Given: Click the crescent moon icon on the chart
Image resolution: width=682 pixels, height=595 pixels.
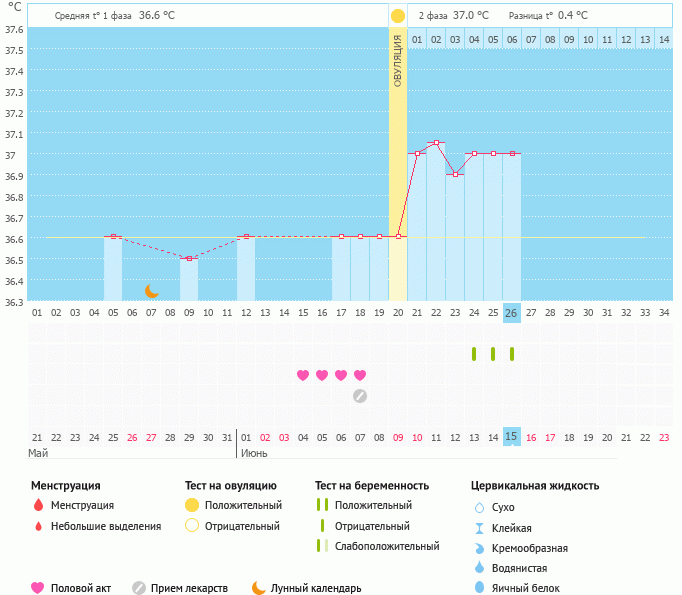Looking at the screenshot, I should [x=152, y=291].
